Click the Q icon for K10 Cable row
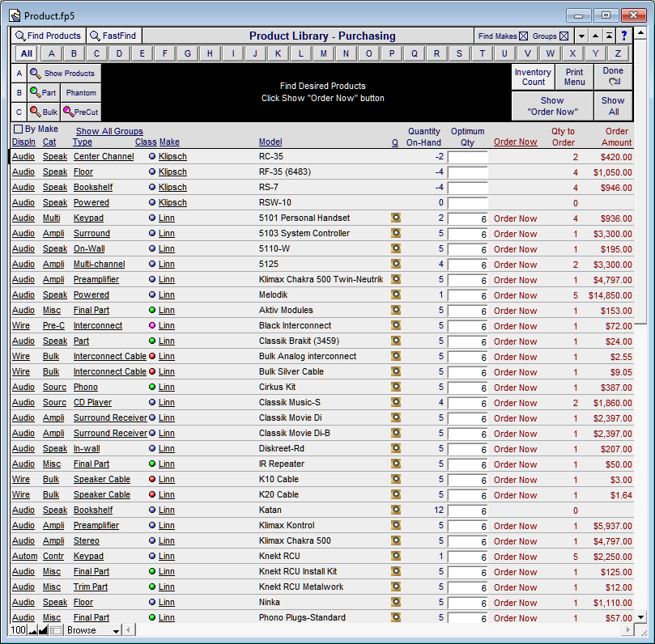This screenshot has width=655, height=644. pyautogui.click(x=396, y=479)
